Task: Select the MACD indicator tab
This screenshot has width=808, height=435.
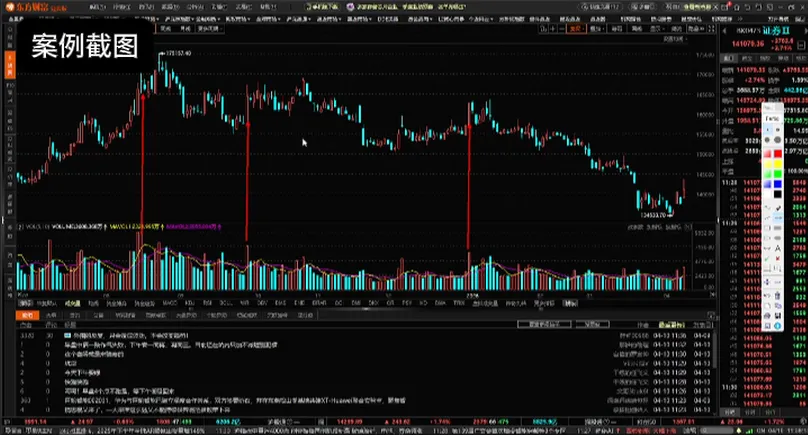Action: 170,304
